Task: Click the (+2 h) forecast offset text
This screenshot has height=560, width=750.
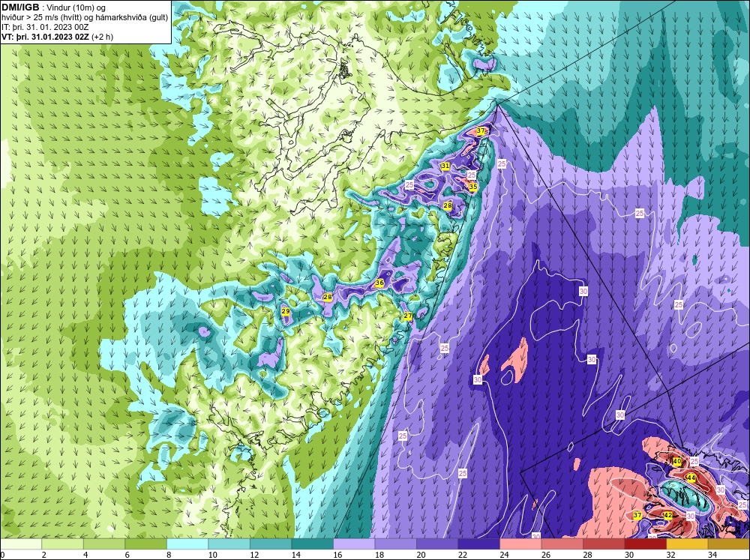Action: pos(102,37)
